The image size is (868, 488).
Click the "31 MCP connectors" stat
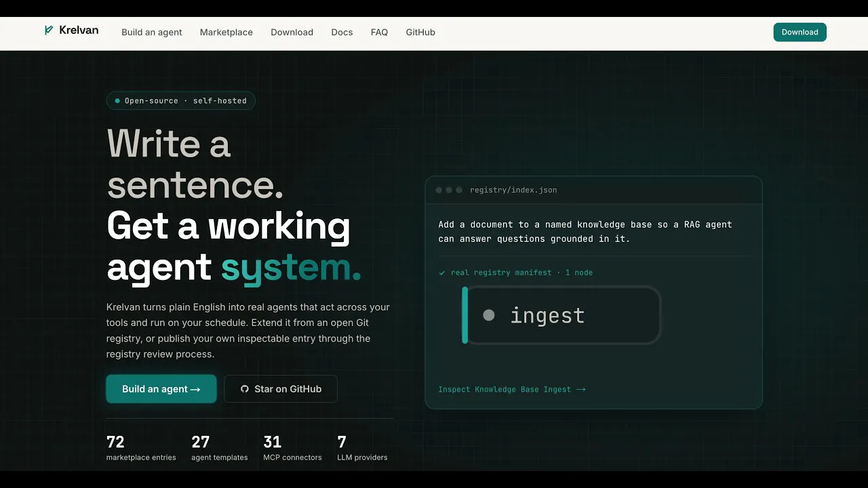coord(292,448)
